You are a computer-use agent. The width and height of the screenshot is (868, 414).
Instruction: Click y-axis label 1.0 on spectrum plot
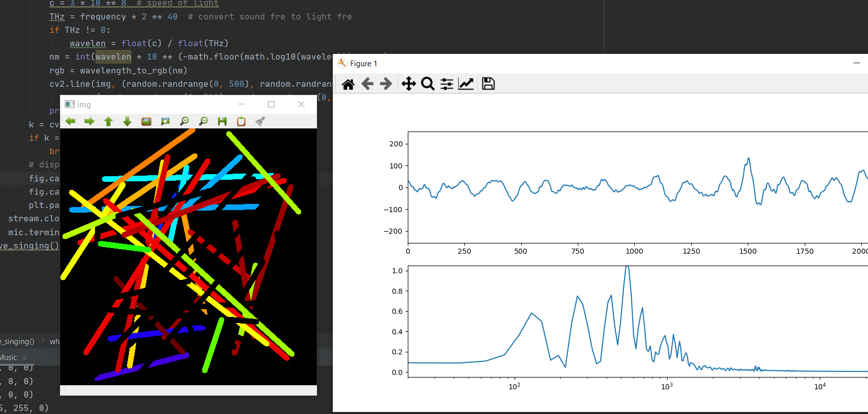pyautogui.click(x=398, y=271)
